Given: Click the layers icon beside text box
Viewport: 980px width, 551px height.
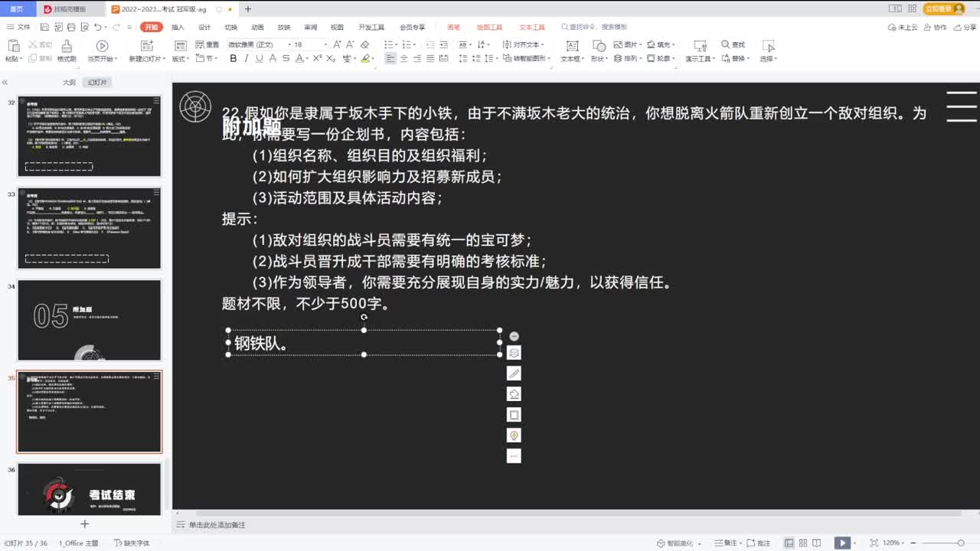Looking at the screenshot, I should pyautogui.click(x=514, y=353).
